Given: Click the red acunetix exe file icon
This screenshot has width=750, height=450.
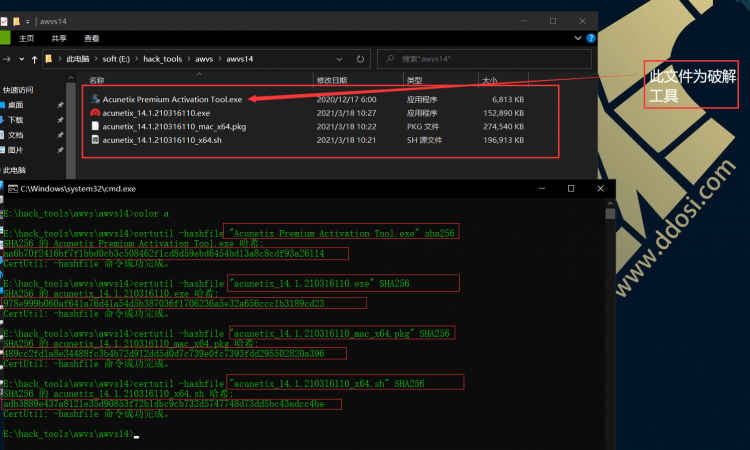Looking at the screenshot, I should (95, 113).
